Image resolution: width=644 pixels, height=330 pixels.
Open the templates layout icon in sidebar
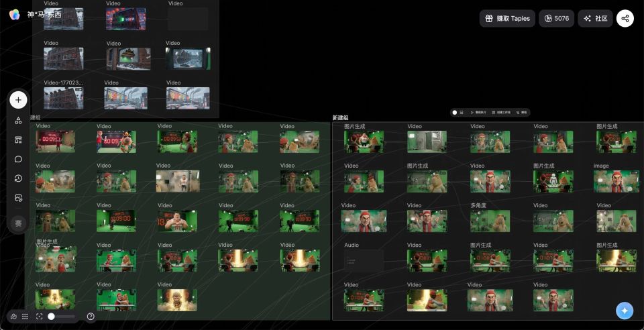tap(19, 140)
